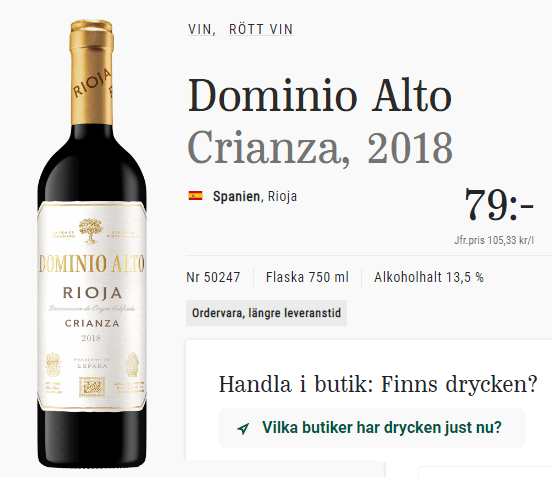Click the VIN category breadcrumb link
This screenshot has width=552, height=477.
201,29
